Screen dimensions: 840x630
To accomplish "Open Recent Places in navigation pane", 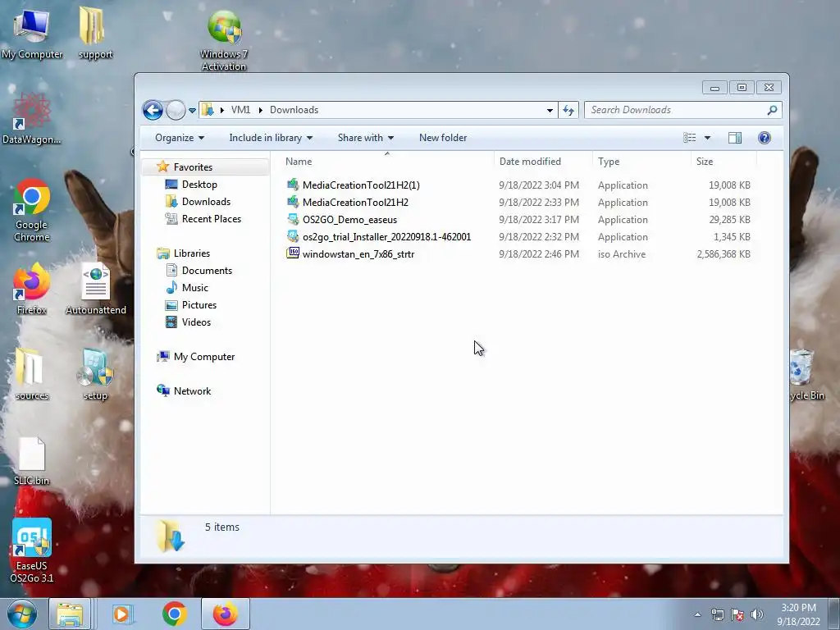I will click(x=212, y=218).
